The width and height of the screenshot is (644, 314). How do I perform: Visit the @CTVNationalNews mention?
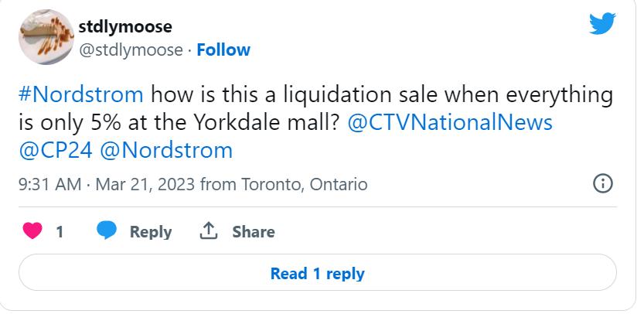pos(450,123)
